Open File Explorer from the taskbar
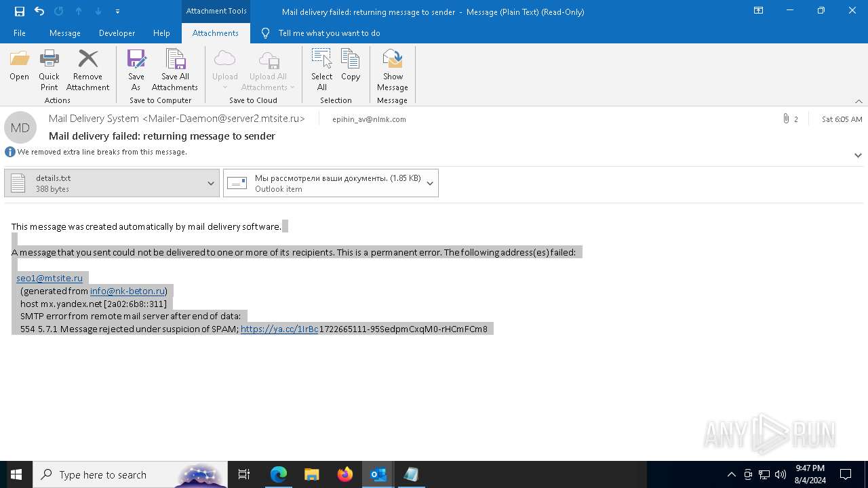The height and width of the screenshot is (488, 868). click(312, 474)
